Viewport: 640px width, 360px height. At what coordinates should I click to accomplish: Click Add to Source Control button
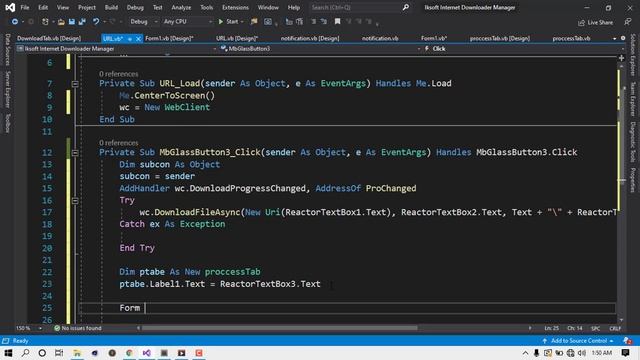pos(578,341)
